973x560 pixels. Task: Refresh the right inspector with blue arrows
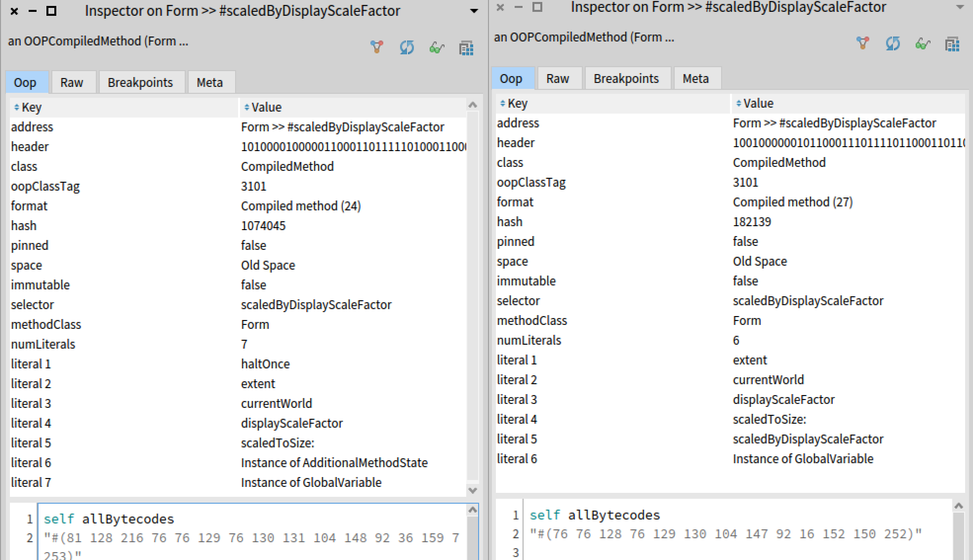892,43
